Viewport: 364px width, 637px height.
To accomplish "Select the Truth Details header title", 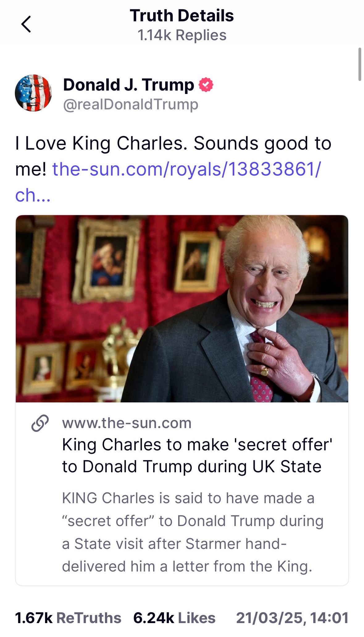I will tap(182, 16).
